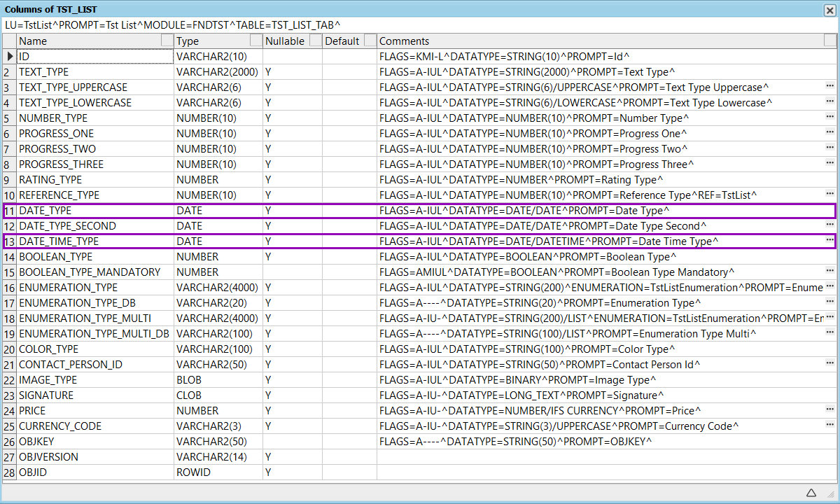Click the Comments column header label
This screenshot has height=504, width=840.
tap(404, 41)
